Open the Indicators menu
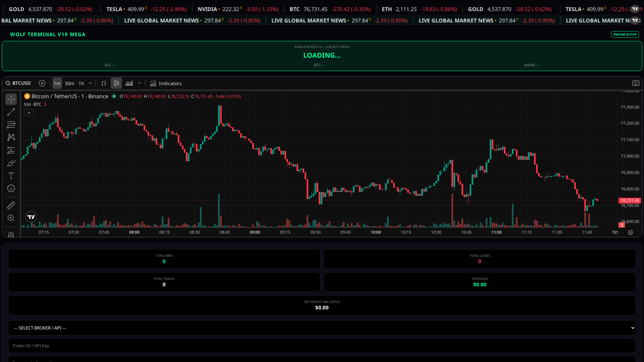The height and width of the screenshot is (362, 644). tap(166, 83)
